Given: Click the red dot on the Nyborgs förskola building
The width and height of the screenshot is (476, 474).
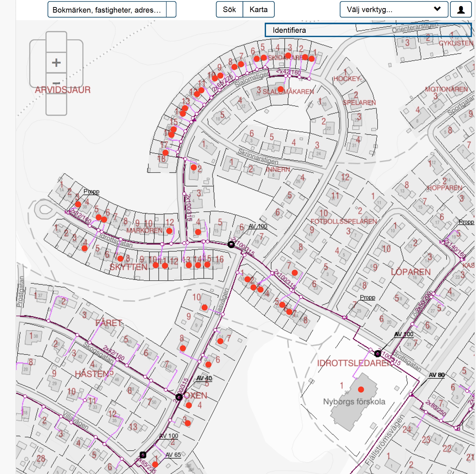Looking at the screenshot, I should point(361,390).
